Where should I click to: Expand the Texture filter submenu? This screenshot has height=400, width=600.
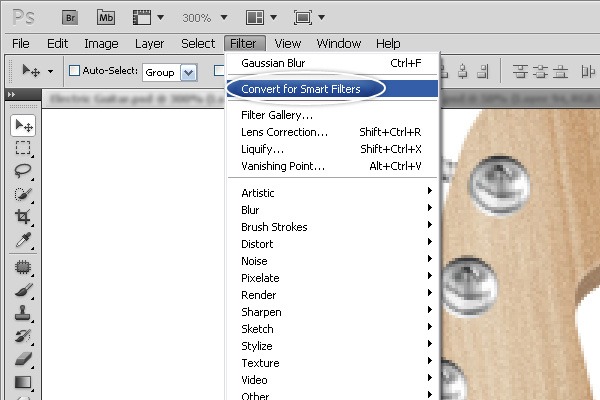coord(332,363)
